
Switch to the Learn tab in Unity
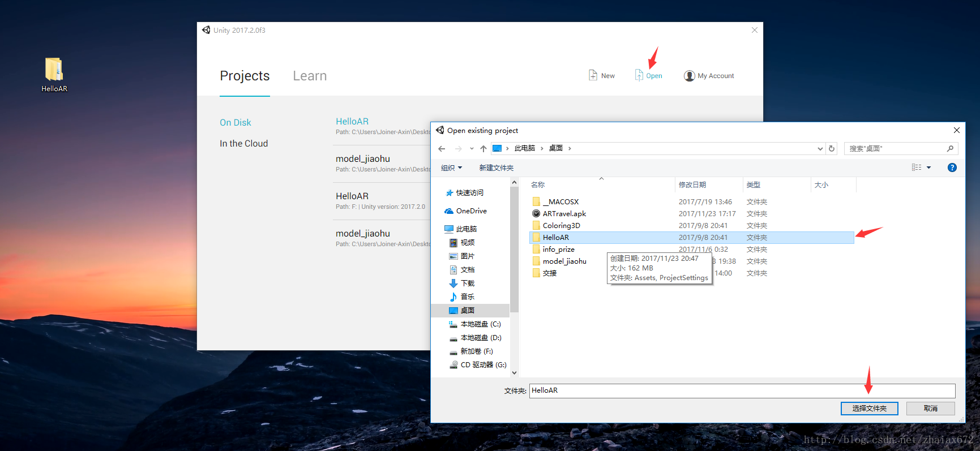click(310, 76)
